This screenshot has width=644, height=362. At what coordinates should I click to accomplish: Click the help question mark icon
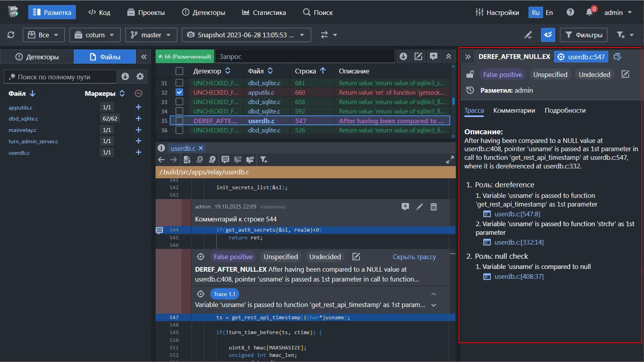[570, 13]
